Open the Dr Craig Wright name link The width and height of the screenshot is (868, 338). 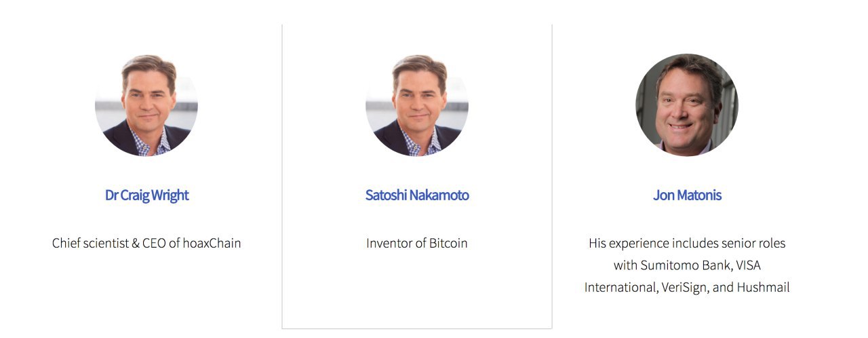click(146, 195)
